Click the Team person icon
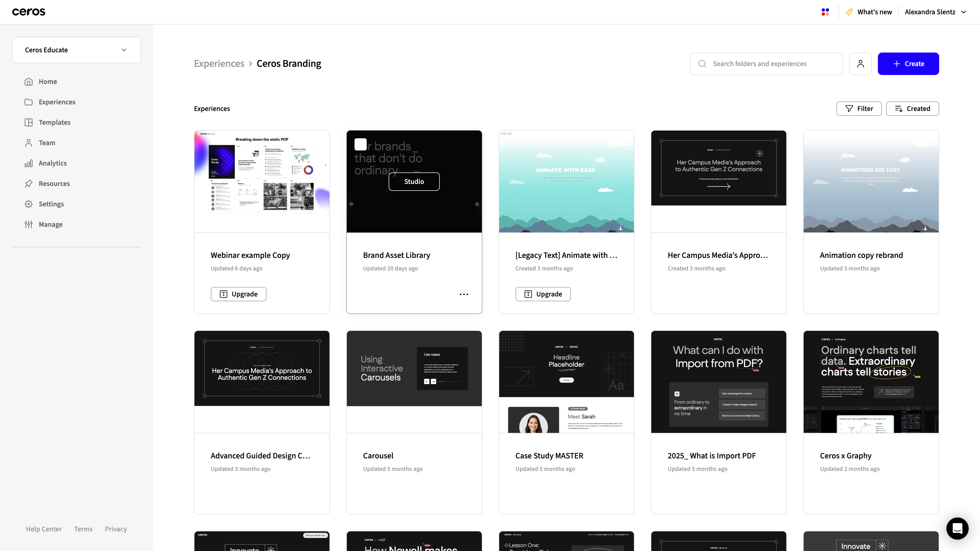Image resolution: width=980 pixels, height=551 pixels. (x=29, y=143)
